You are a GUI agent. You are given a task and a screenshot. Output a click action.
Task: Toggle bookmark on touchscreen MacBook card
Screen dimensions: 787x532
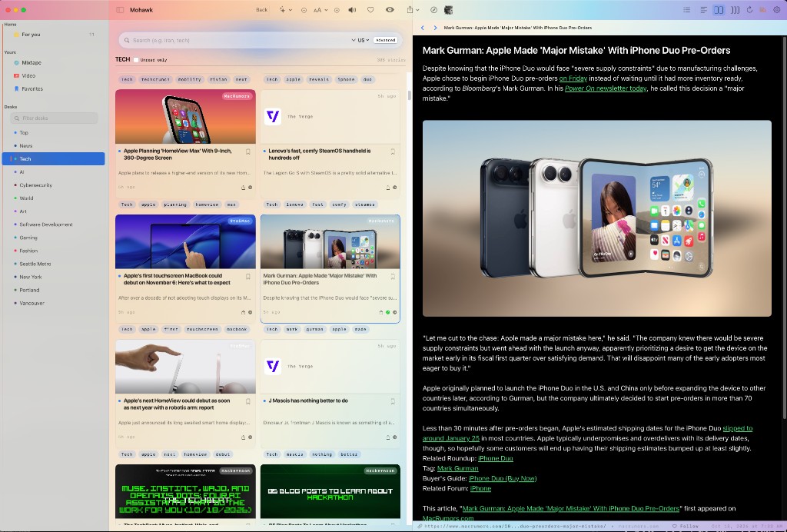[x=248, y=276]
